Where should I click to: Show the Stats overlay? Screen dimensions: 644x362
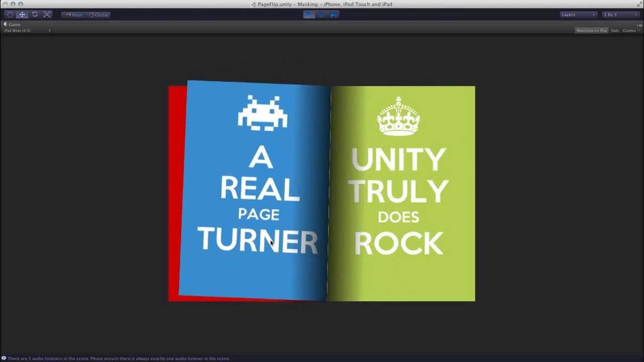click(615, 31)
